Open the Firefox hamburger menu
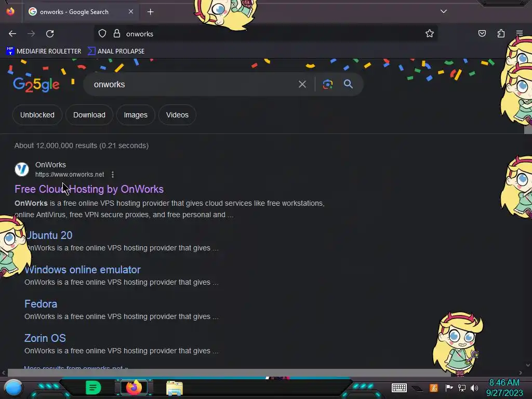This screenshot has height=399, width=532. pyautogui.click(x=520, y=33)
